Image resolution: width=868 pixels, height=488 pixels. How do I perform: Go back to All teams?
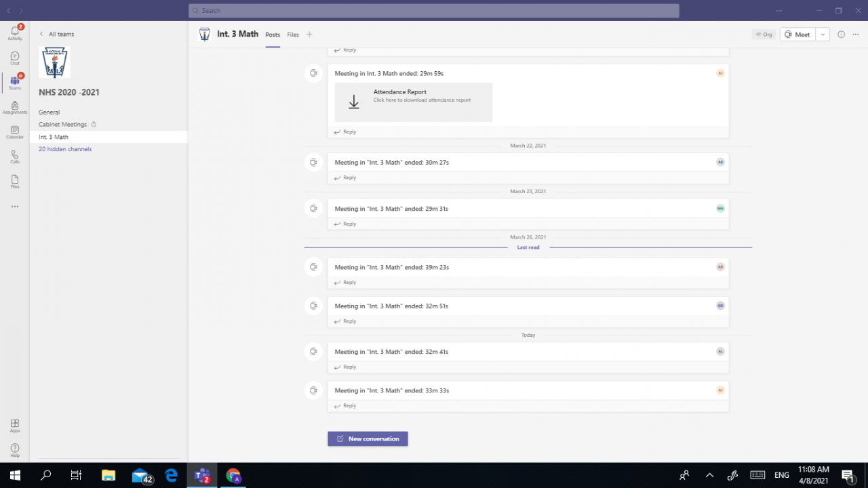[57, 34]
